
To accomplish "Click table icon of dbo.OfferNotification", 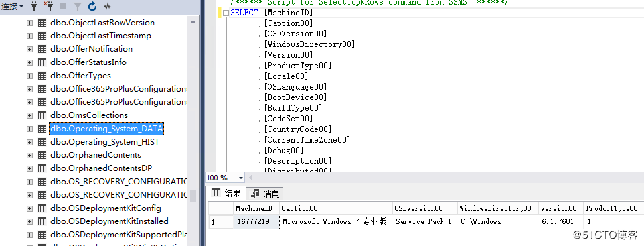I will point(42,49).
